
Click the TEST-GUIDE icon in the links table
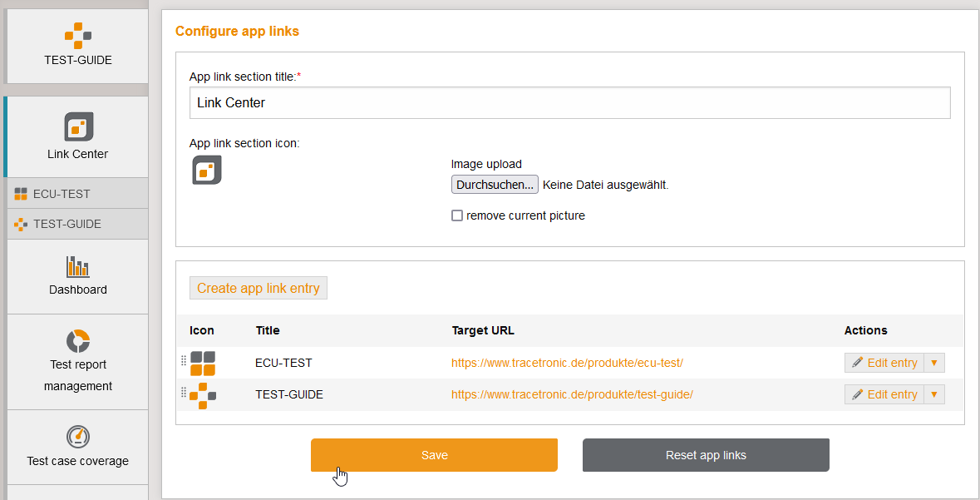[202, 394]
